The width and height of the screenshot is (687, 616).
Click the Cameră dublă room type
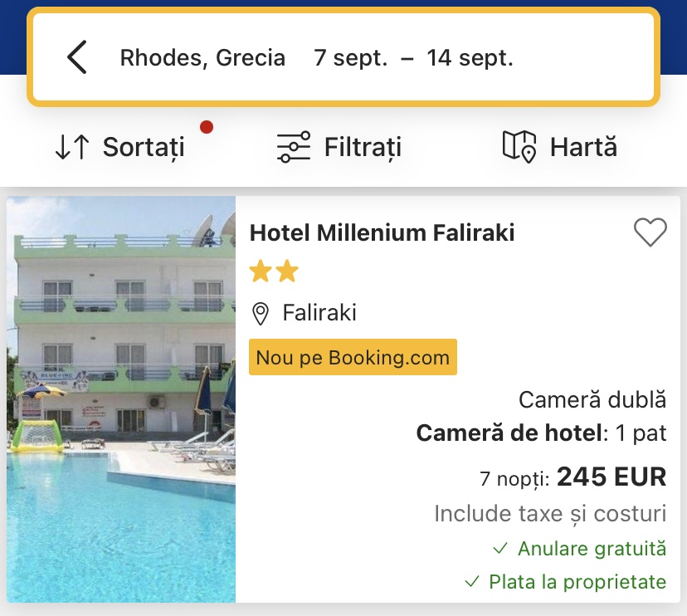click(592, 399)
